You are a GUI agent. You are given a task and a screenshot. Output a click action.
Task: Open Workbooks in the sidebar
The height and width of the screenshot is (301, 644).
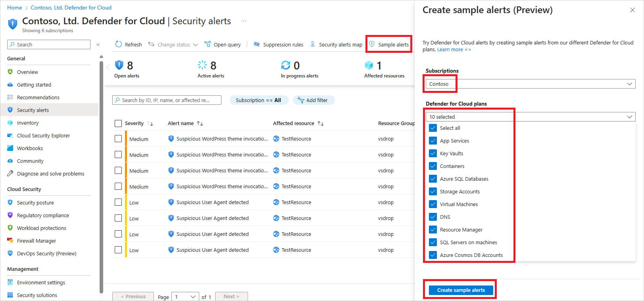click(30, 148)
